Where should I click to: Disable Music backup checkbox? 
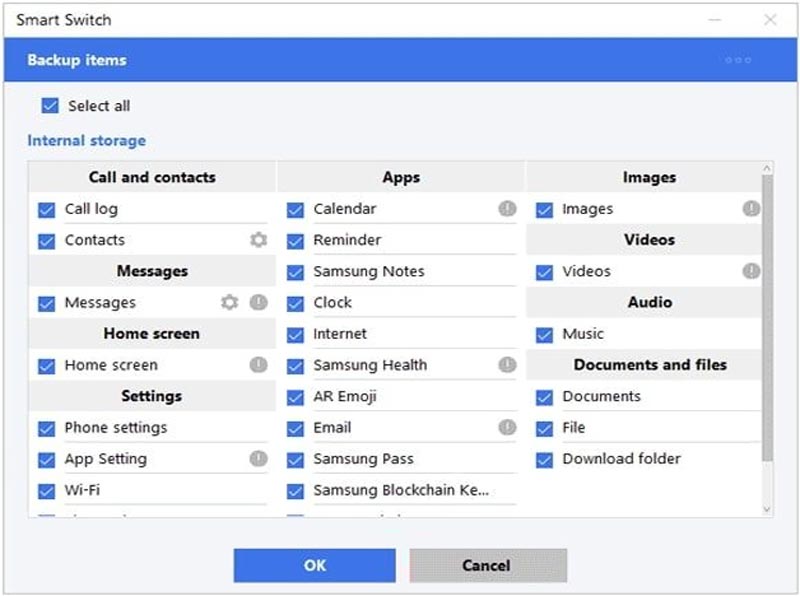(x=545, y=333)
